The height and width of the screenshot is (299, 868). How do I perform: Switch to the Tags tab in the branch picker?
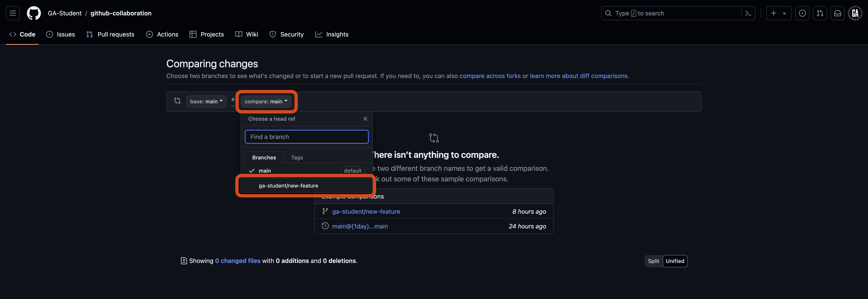pos(297,157)
